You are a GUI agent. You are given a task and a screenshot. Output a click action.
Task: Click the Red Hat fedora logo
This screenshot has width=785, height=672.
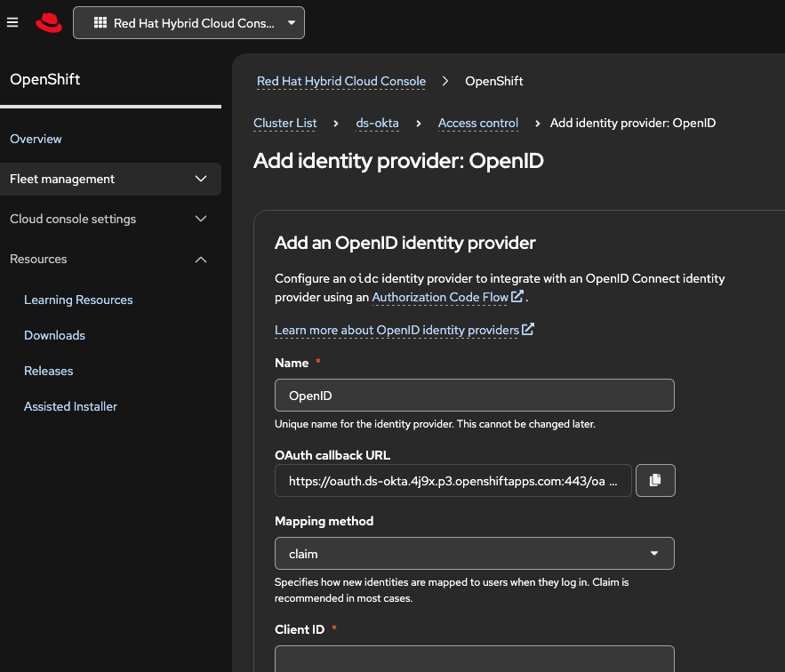click(49, 22)
